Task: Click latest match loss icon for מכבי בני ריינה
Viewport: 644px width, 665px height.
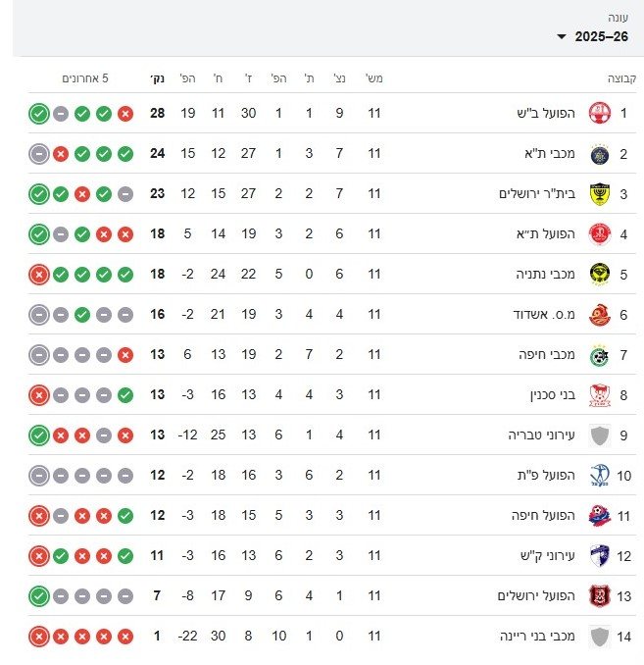Action: [x=38, y=637]
